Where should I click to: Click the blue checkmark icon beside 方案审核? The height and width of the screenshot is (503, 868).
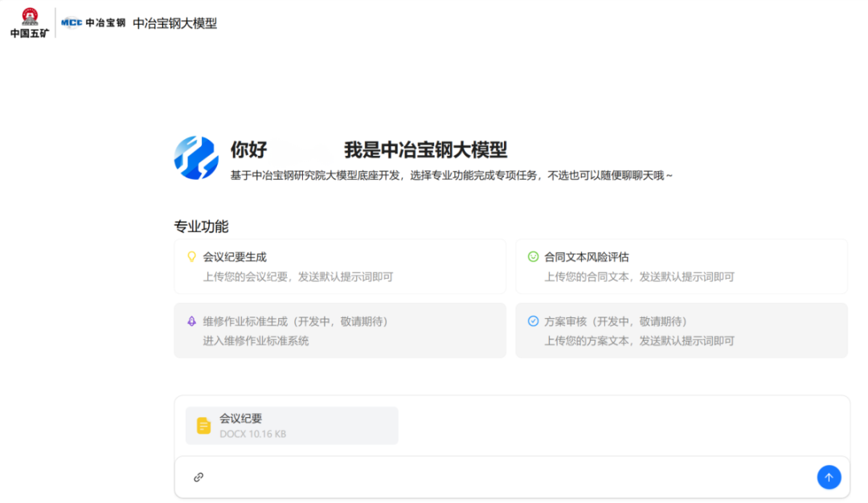pos(533,321)
